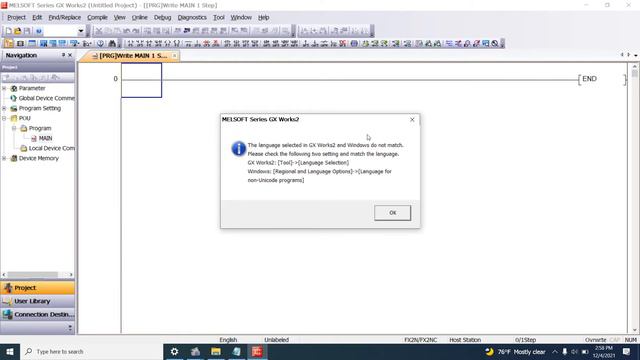Close the [PRG]Write MAIN tab
This screenshot has height=360, width=640.
174,56
